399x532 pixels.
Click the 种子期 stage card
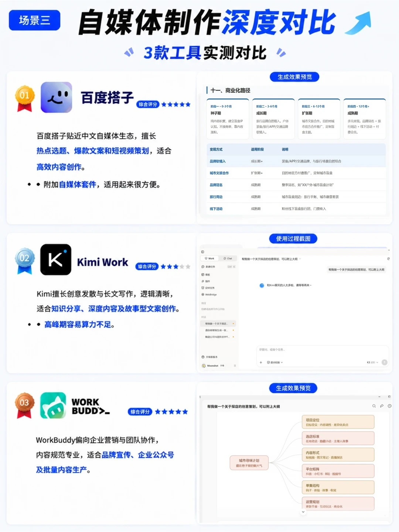click(x=228, y=119)
